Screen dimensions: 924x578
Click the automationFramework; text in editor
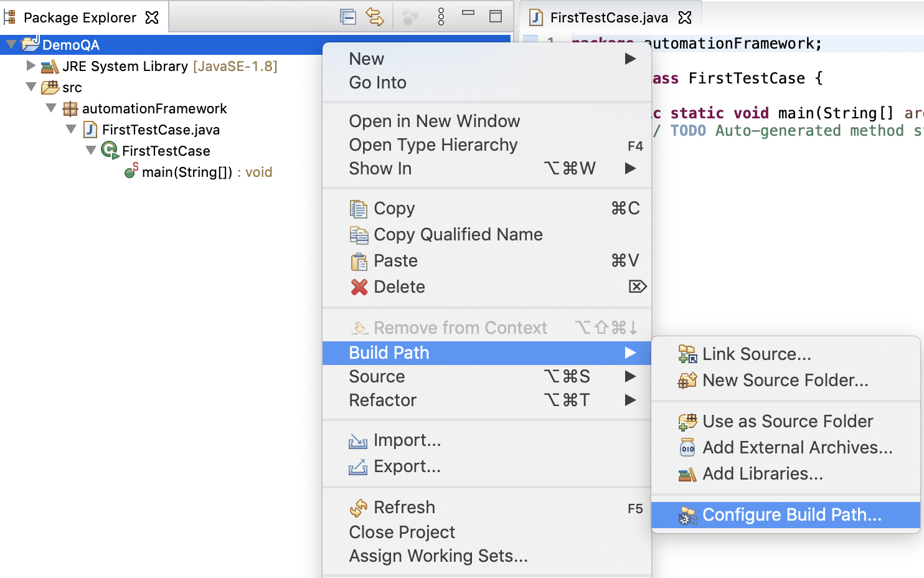733,44
